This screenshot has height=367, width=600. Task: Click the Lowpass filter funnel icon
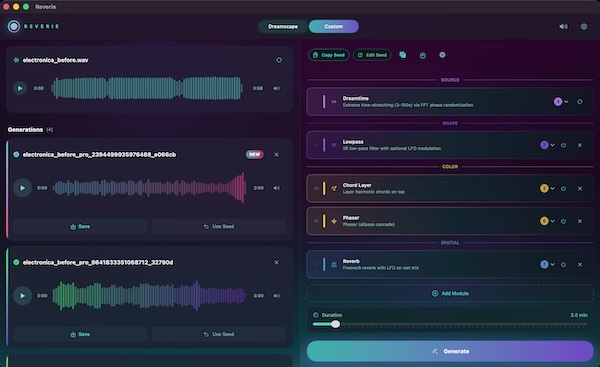(334, 145)
